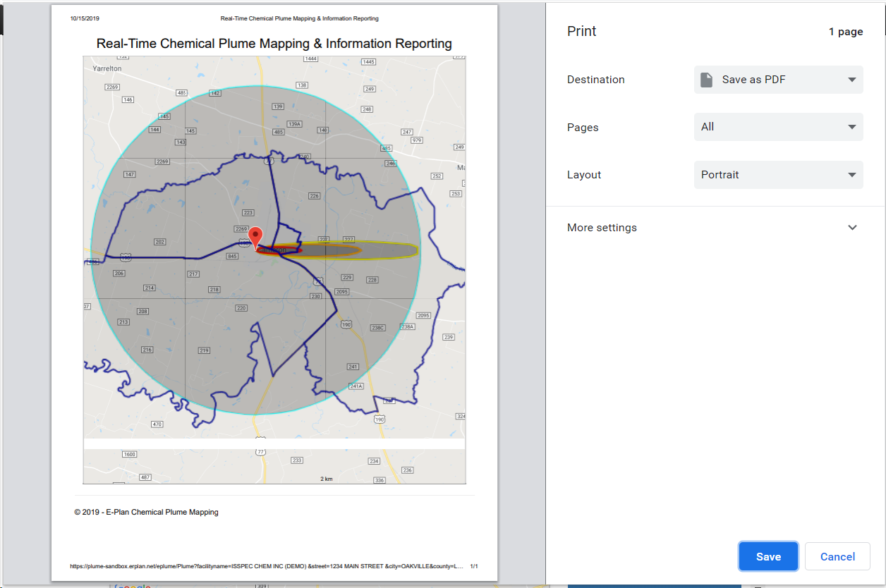Click the road 241A marker on the map
Viewport: 886px width, 588px height.
coord(355,386)
